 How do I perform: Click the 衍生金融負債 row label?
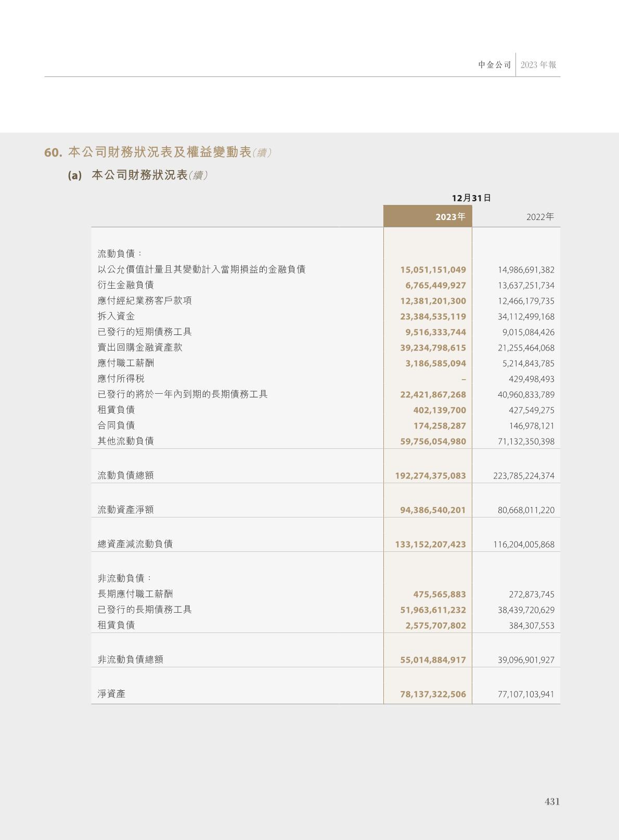point(125,285)
